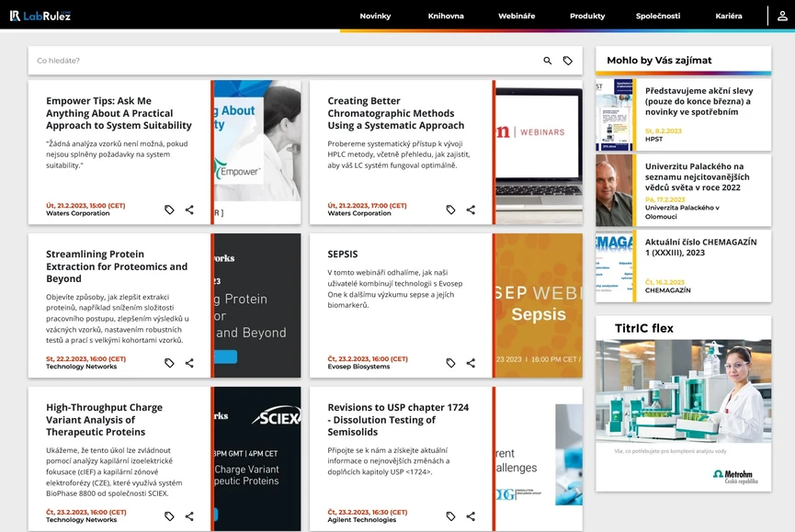
Task: Click tag icon on Revisions to USP chapter card
Action: [450, 516]
